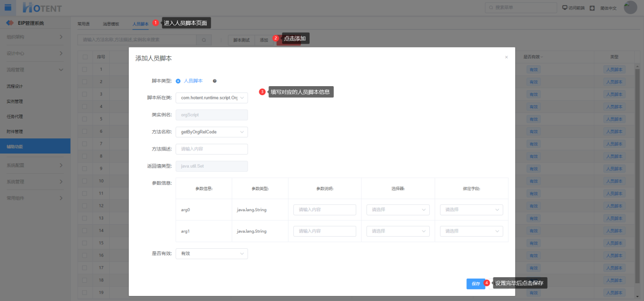644x301 pixels.
Task: Click the search magnifier button beside the filter box
Action: (204, 40)
